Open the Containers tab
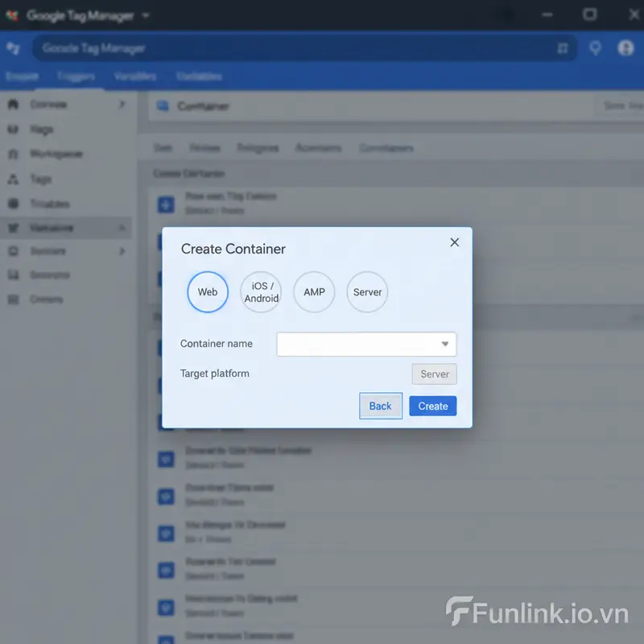This screenshot has height=644, width=644. click(x=386, y=148)
